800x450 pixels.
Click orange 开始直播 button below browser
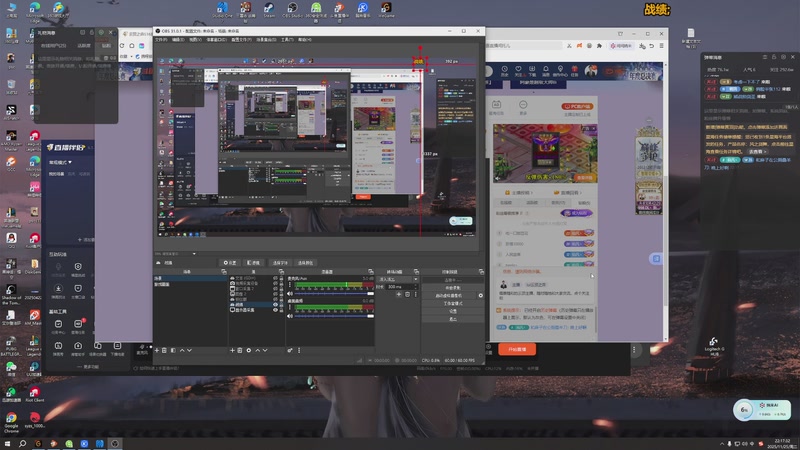(517, 349)
